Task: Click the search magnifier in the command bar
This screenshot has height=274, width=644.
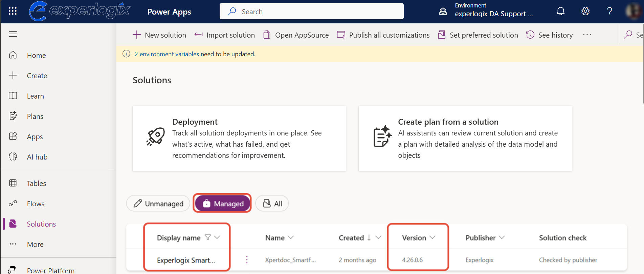Action: [x=628, y=35]
